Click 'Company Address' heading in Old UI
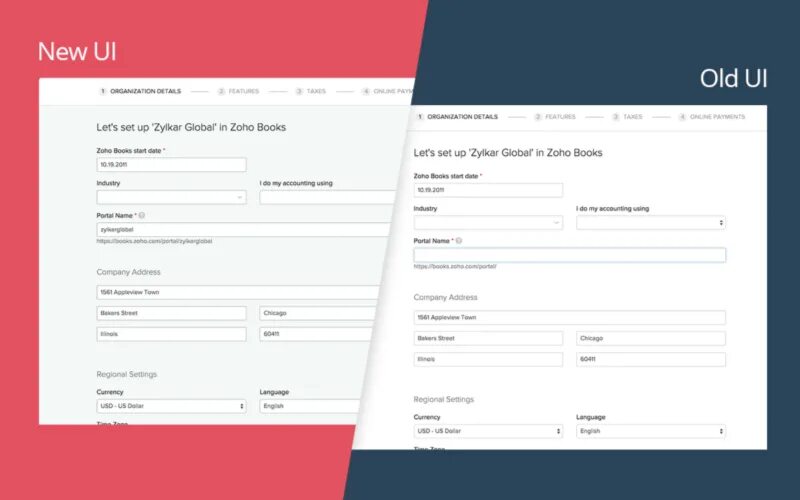The image size is (800, 500). click(x=445, y=297)
